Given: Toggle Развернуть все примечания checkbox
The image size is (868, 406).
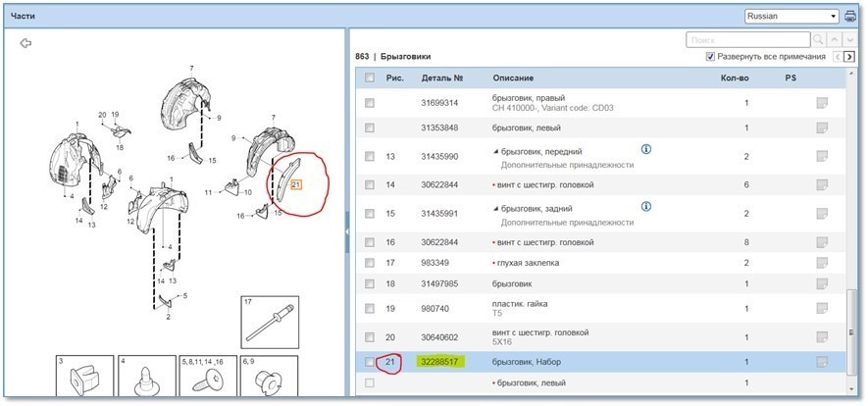Looking at the screenshot, I should pyautogui.click(x=710, y=57).
